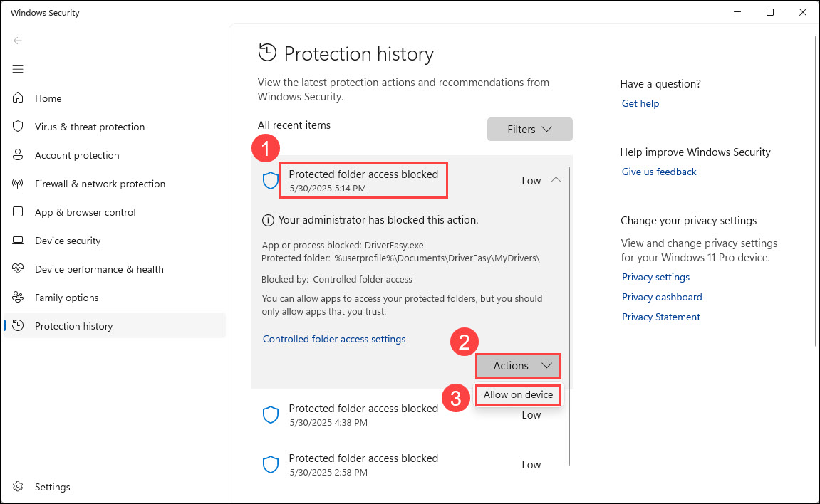Click the Privacy dashboard link
This screenshot has width=820, height=504.
coord(662,298)
